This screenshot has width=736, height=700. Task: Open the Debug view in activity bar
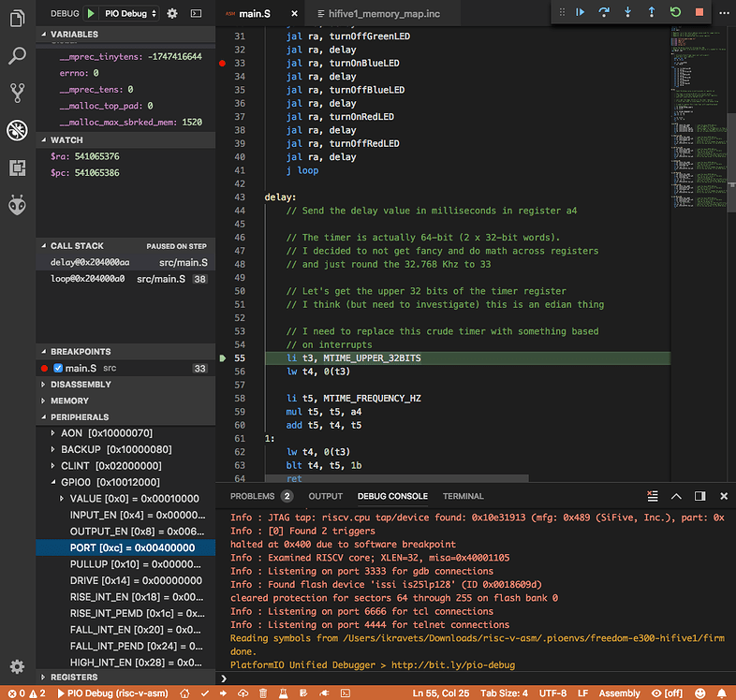click(x=18, y=130)
